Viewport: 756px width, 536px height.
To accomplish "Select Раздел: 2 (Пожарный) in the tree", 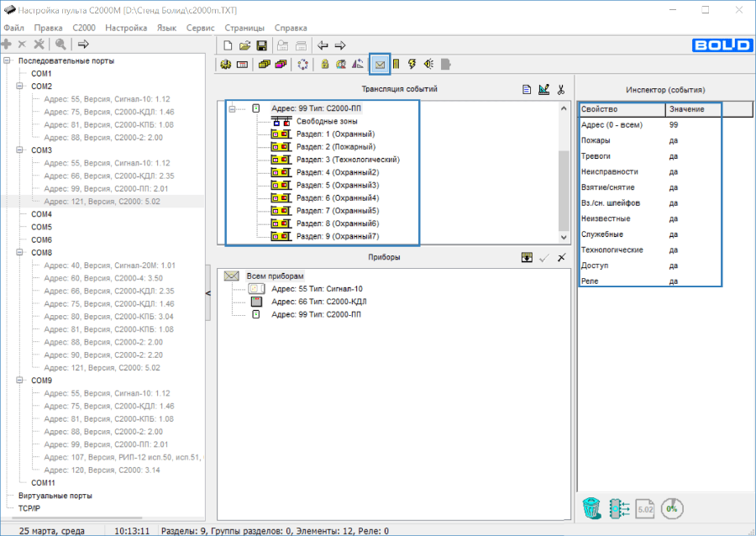I will [x=335, y=146].
